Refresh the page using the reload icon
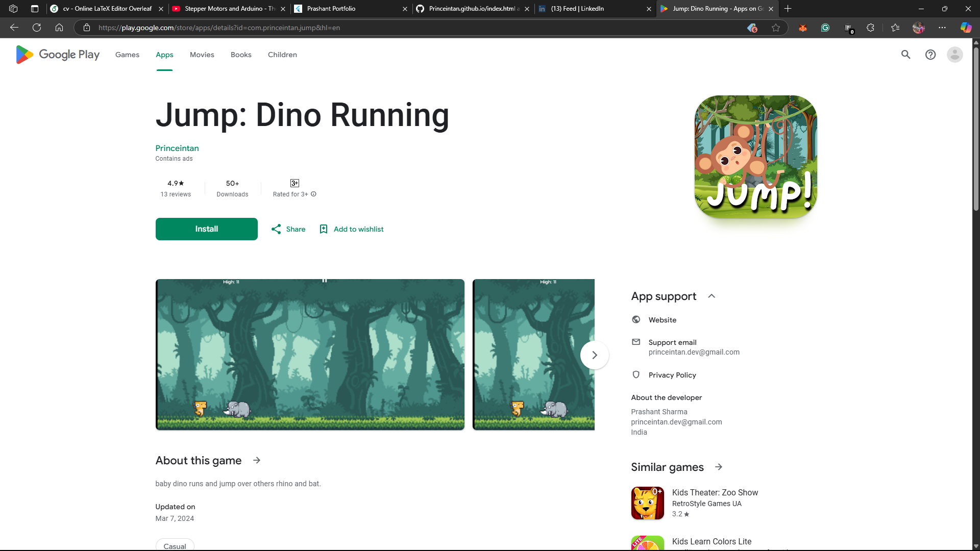Screen dimensions: 980x551 tap(36, 28)
